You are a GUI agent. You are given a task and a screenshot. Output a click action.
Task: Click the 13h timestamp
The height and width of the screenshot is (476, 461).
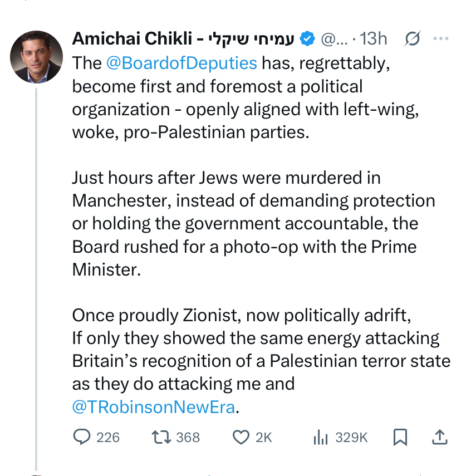(374, 39)
